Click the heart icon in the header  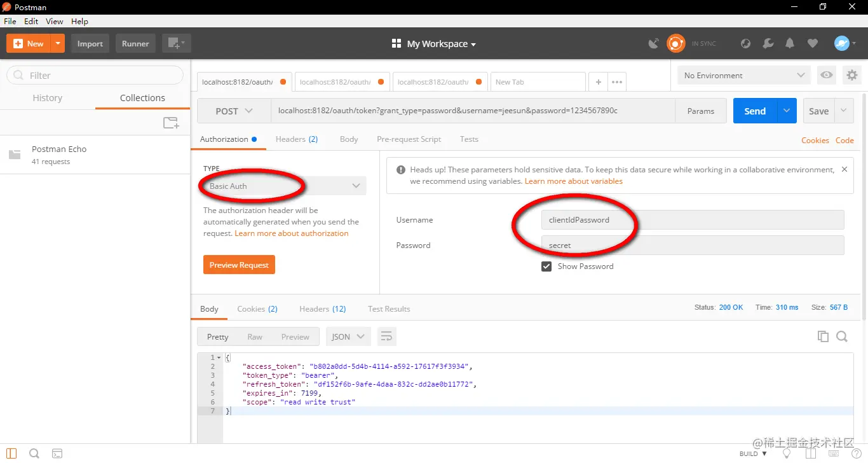click(x=812, y=43)
